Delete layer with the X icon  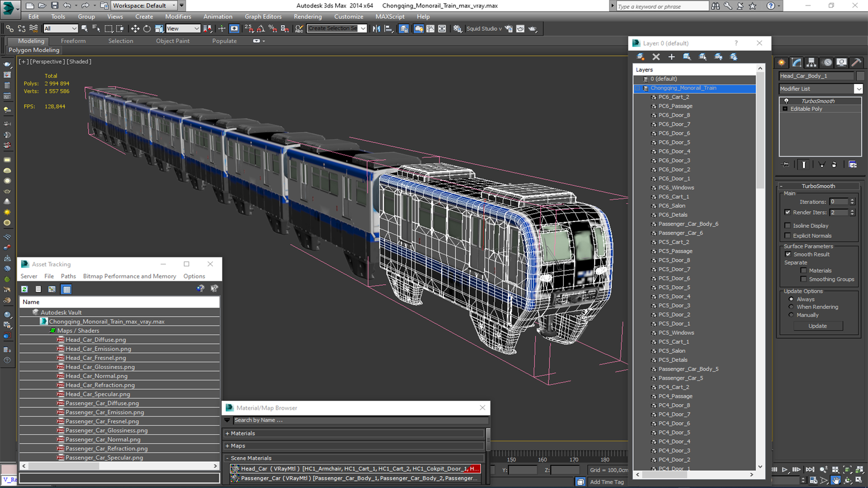(656, 56)
